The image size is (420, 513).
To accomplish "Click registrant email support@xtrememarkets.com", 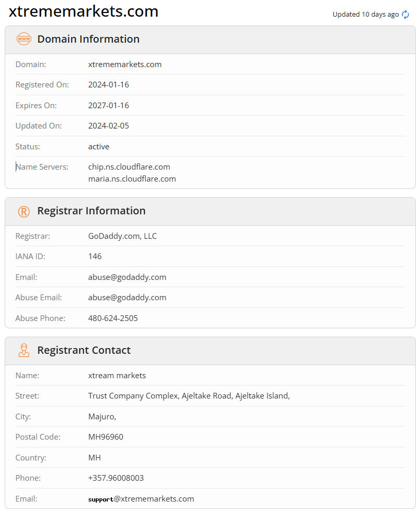I will (141, 499).
